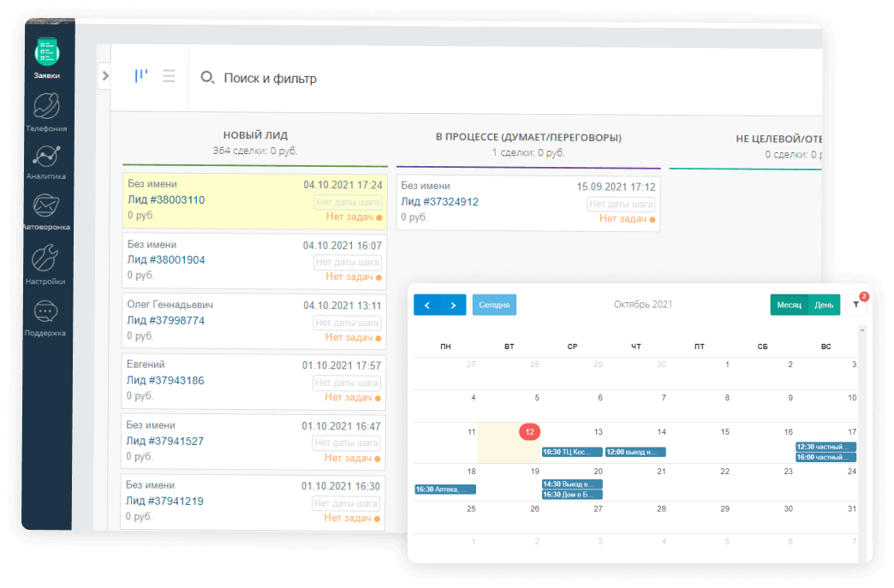Viewport: 894px width, 588px height.
Task: Open event 16:30 Дом в Б...
Action: point(572,494)
